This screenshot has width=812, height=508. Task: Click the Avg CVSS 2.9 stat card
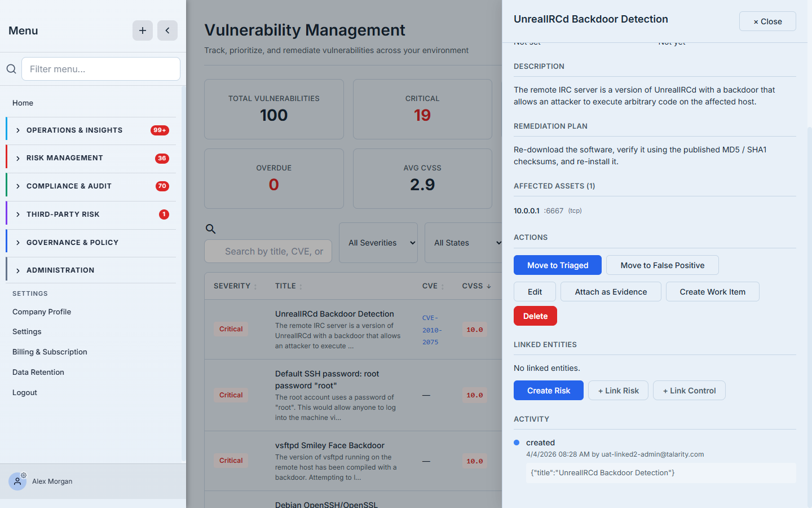tap(422, 178)
